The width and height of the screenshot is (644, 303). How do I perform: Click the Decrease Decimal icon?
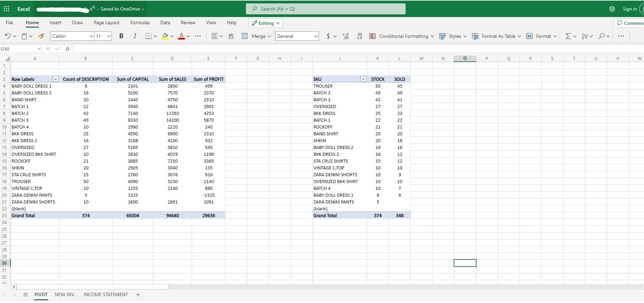[359, 36]
